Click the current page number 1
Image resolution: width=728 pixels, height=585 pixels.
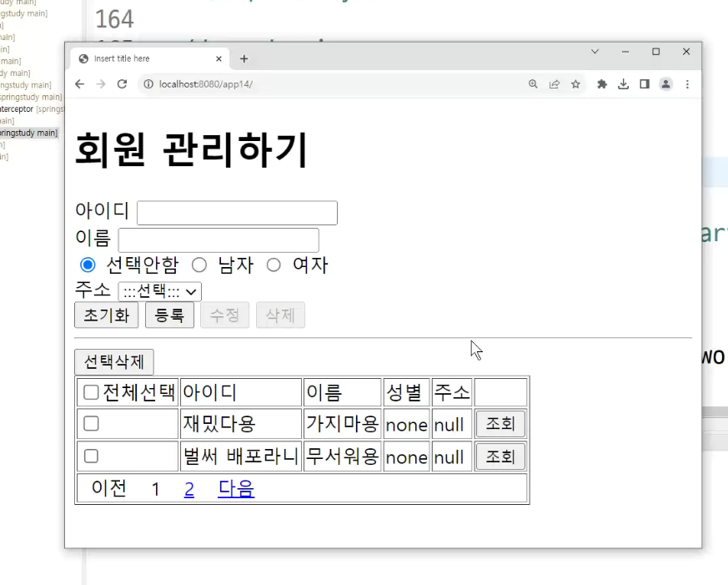coord(156,489)
